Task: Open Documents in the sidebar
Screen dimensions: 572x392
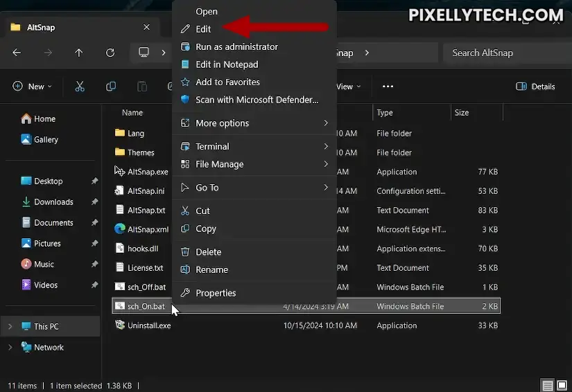Action: coord(47,222)
